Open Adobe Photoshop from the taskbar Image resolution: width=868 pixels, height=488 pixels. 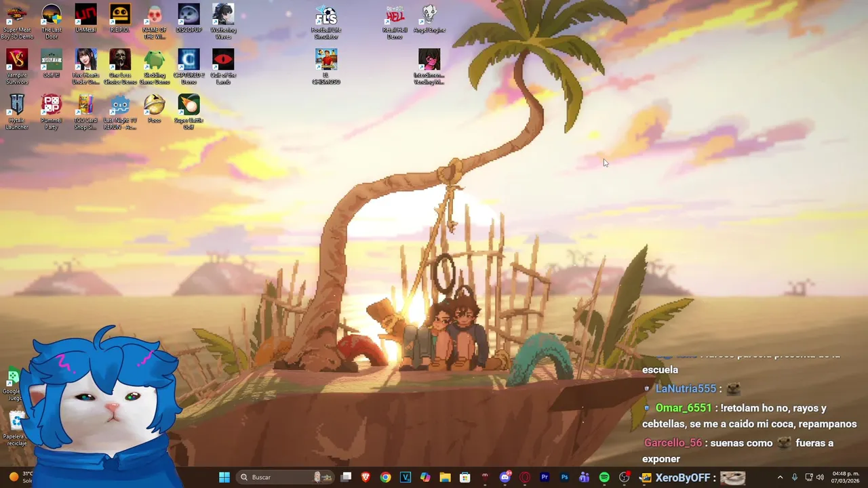tap(564, 477)
